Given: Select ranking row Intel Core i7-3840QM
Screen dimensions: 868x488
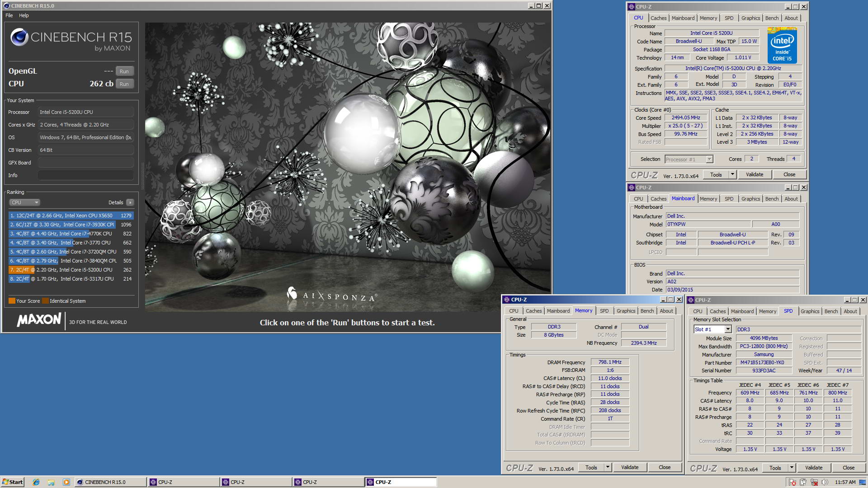Looking at the screenshot, I should coord(71,261).
